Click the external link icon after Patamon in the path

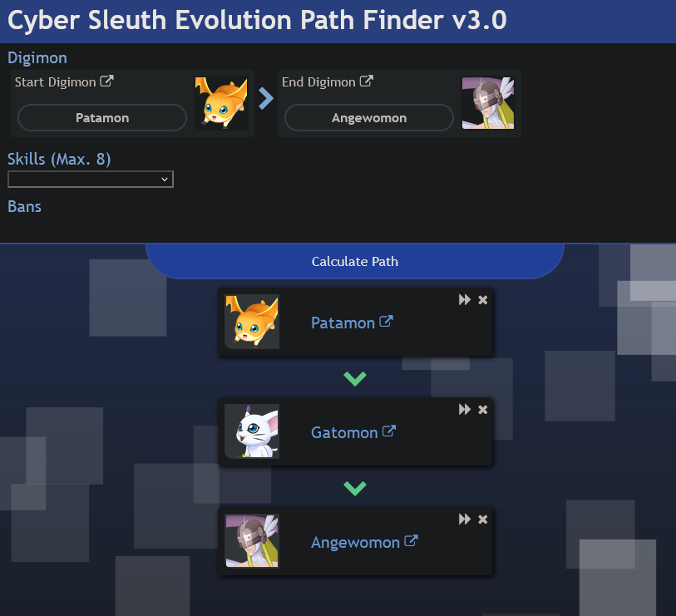click(386, 321)
